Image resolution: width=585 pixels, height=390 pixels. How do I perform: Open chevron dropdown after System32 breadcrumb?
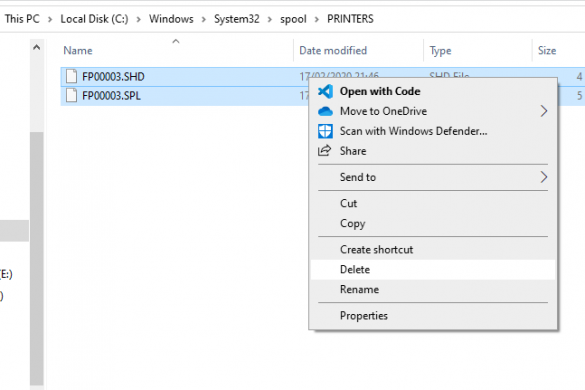pyautogui.click(x=270, y=19)
